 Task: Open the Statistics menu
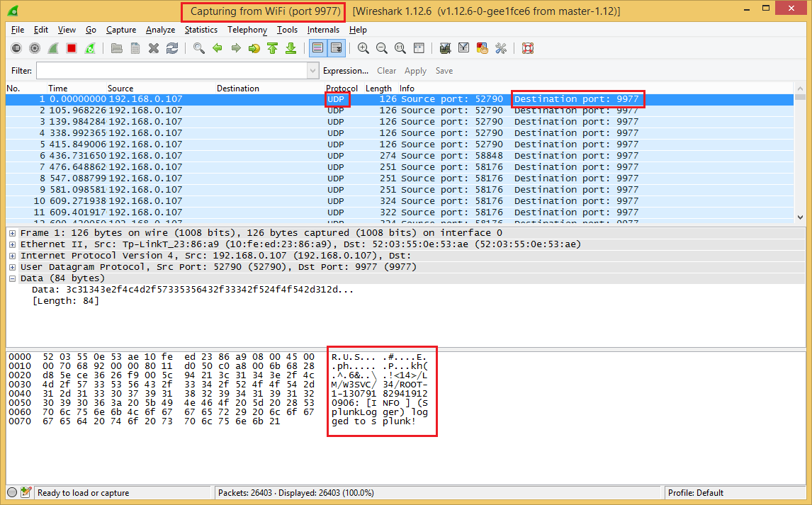click(201, 30)
